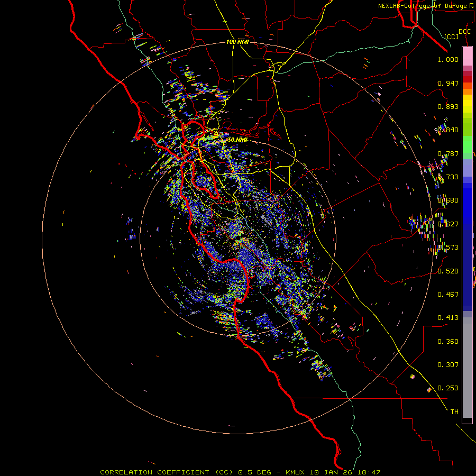The height and width of the screenshot is (476, 476).
Task: Click the TH threshold label on the legend
Action: (454, 411)
